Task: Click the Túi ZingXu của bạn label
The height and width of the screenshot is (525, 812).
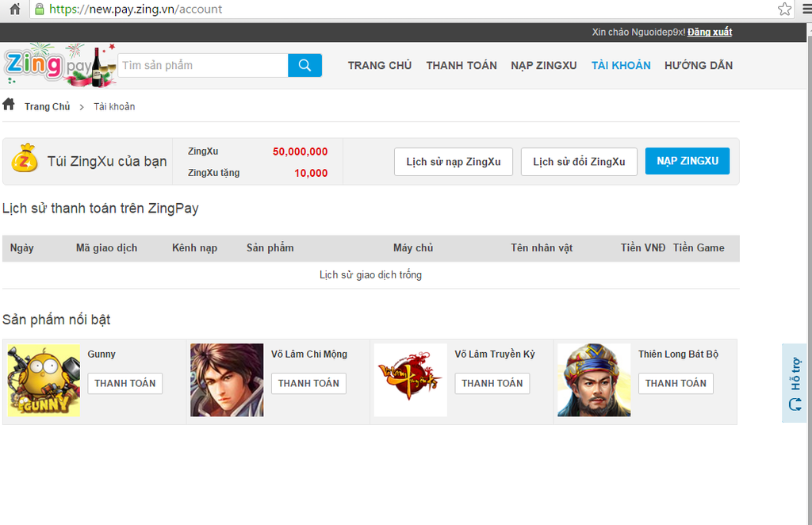Action: coord(107,161)
